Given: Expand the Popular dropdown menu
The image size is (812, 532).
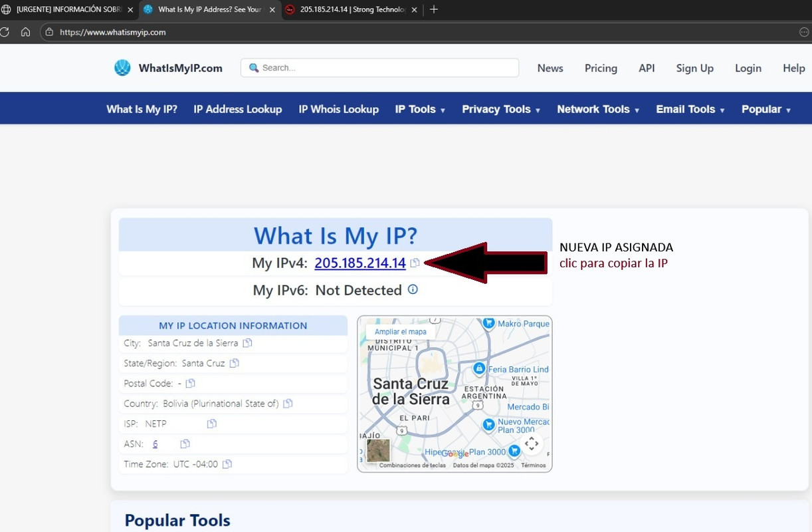Looking at the screenshot, I should tap(766, 109).
